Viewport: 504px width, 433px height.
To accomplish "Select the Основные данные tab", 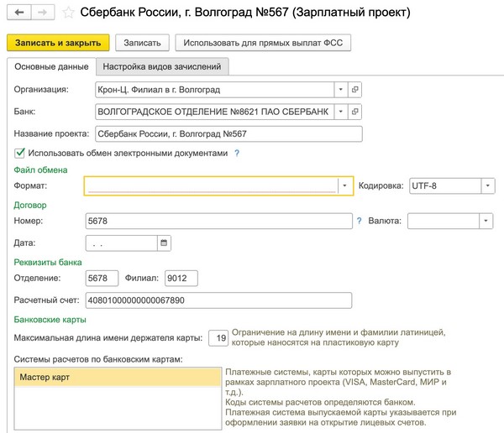I will (50, 66).
